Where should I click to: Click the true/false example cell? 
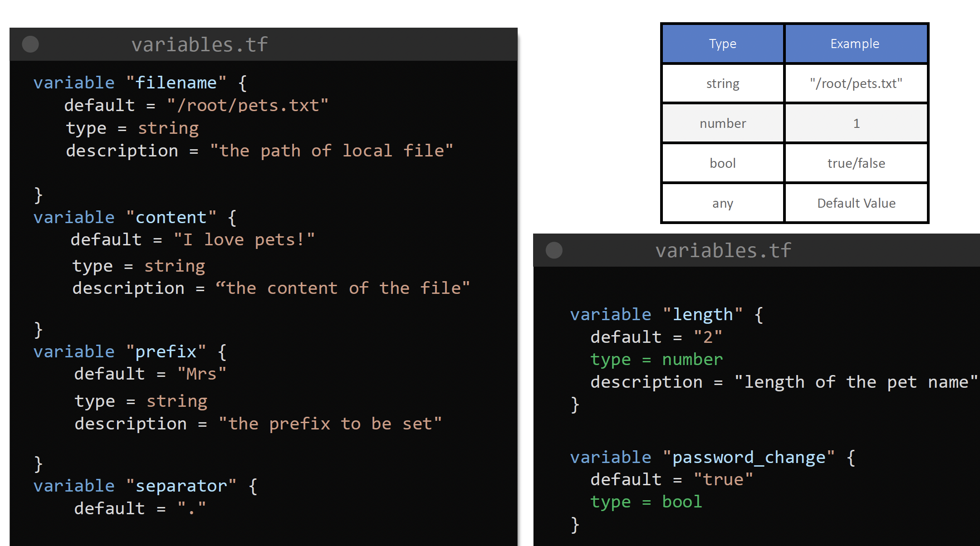[856, 163]
